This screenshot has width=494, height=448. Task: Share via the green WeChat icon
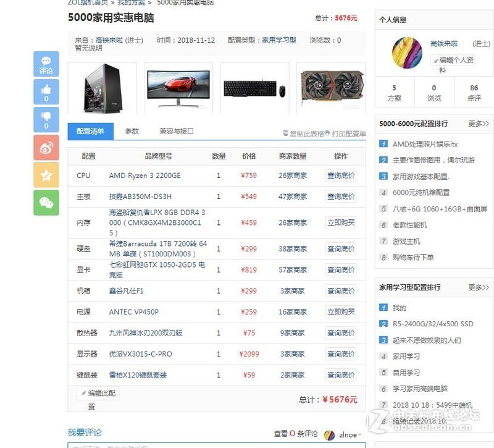pyautogui.click(x=46, y=203)
